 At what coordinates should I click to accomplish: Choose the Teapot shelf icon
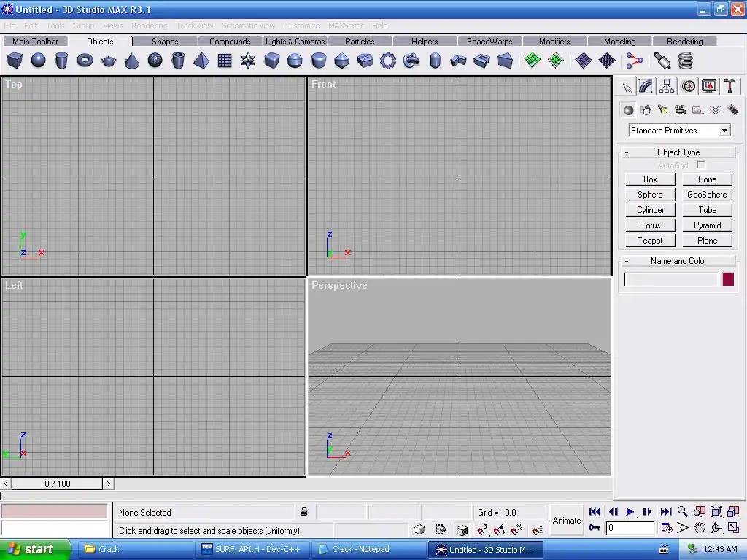click(x=108, y=61)
